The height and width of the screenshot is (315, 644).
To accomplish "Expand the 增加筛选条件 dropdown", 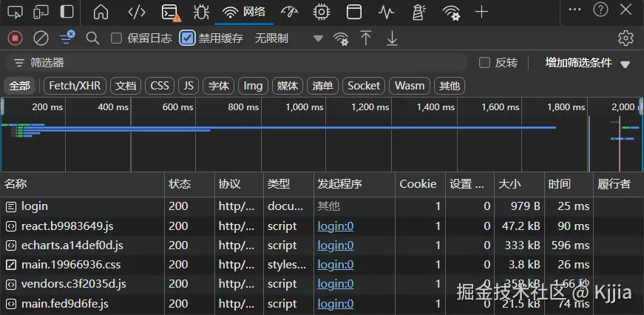I will (587, 63).
